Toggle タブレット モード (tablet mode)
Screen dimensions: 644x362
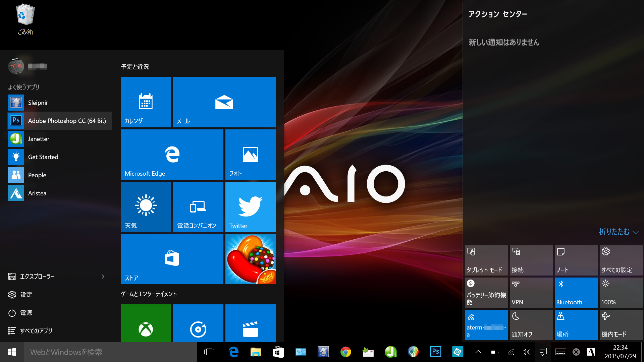(486, 260)
